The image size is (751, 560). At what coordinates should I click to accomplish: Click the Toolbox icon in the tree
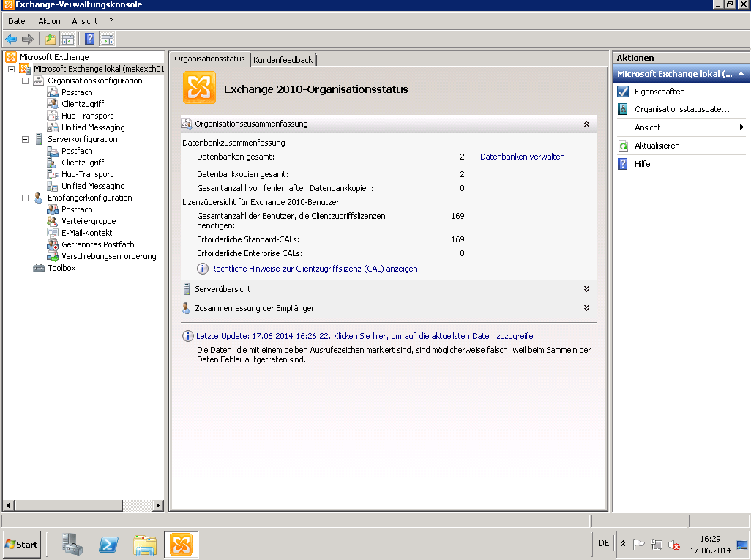pos(39,268)
